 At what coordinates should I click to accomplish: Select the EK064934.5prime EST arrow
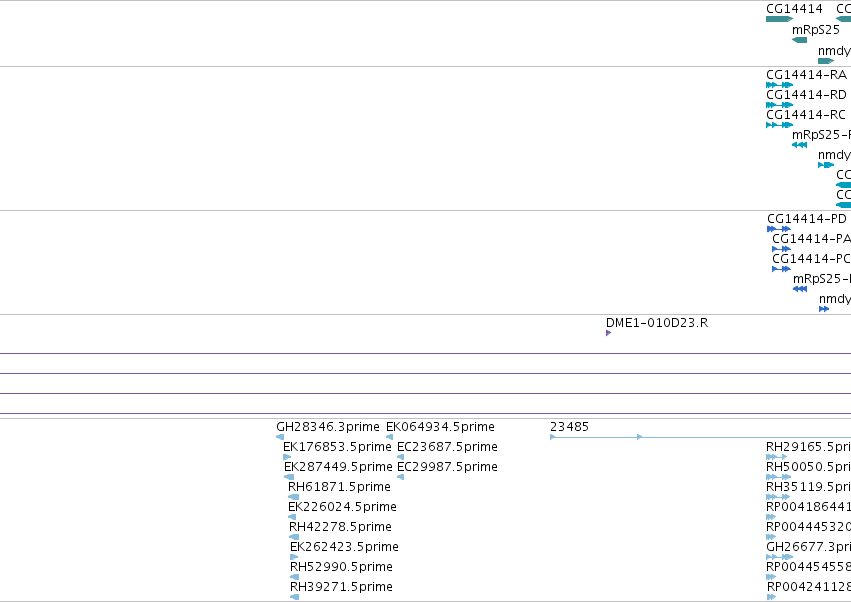pos(389,437)
